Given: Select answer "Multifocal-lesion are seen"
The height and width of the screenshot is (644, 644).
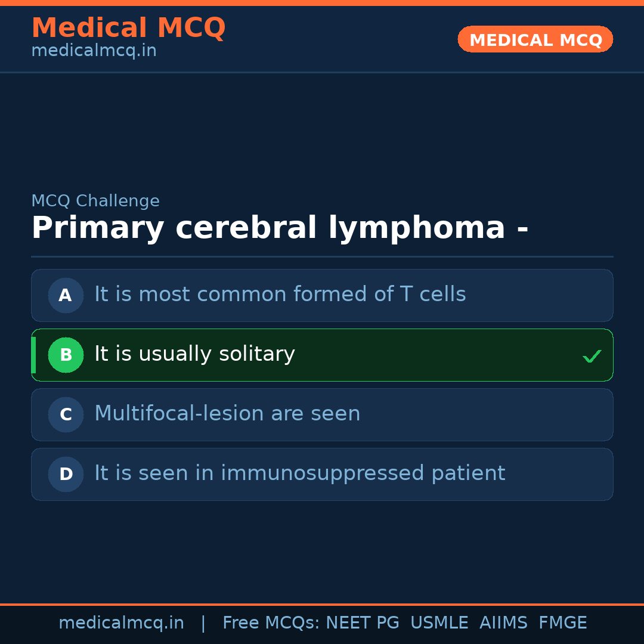Looking at the screenshot, I should (x=227, y=414).
